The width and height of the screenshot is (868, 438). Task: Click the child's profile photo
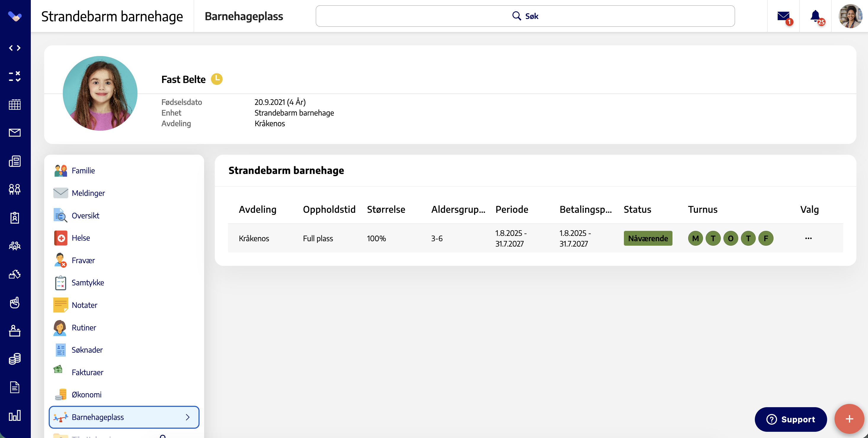point(100,93)
